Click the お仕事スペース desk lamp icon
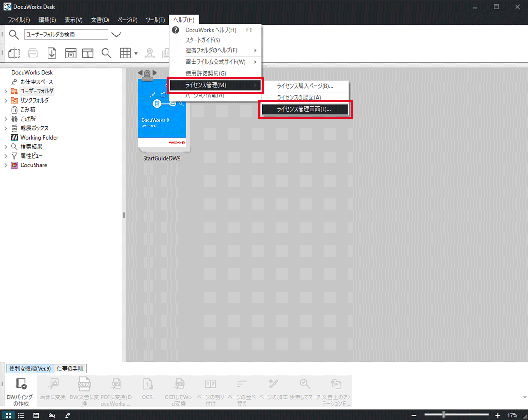 (14, 82)
